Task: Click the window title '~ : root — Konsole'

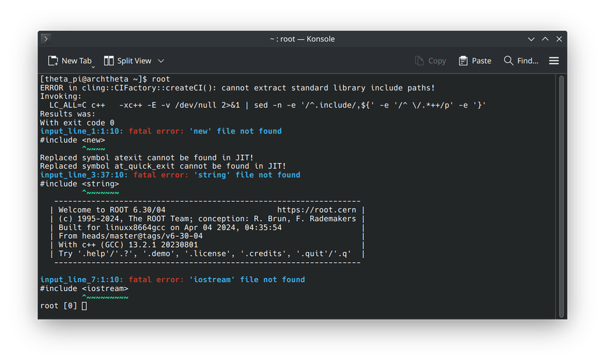Action: click(302, 39)
